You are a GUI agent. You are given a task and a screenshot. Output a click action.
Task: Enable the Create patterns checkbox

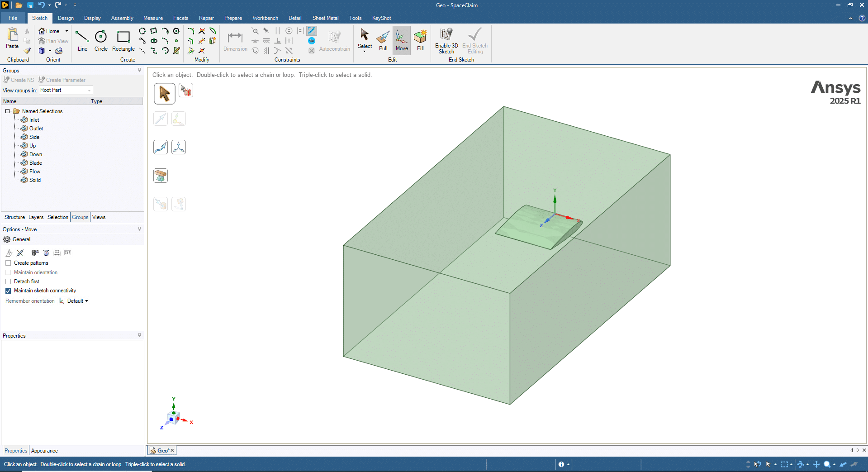8,263
